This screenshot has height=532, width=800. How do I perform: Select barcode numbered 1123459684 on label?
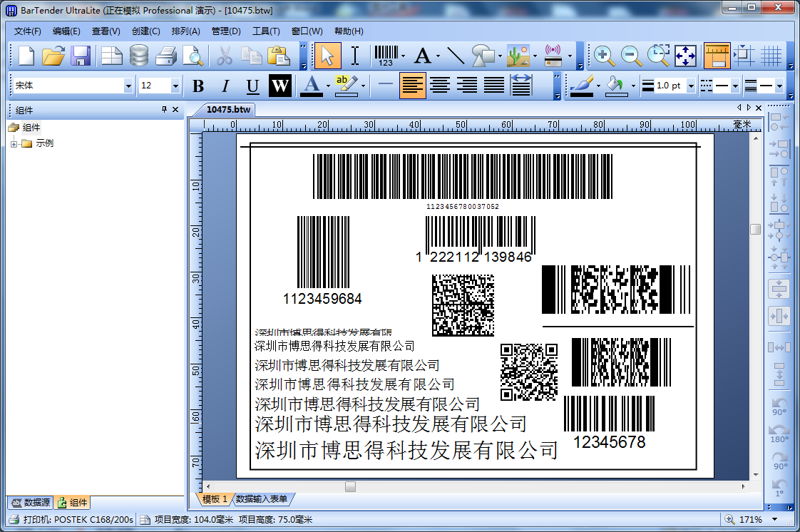323,260
